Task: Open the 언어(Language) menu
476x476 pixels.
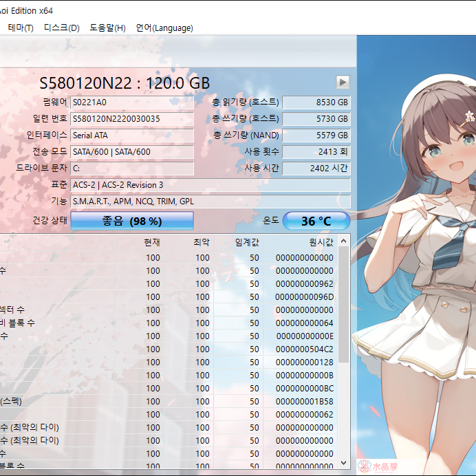Action: (x=164, y=28)
